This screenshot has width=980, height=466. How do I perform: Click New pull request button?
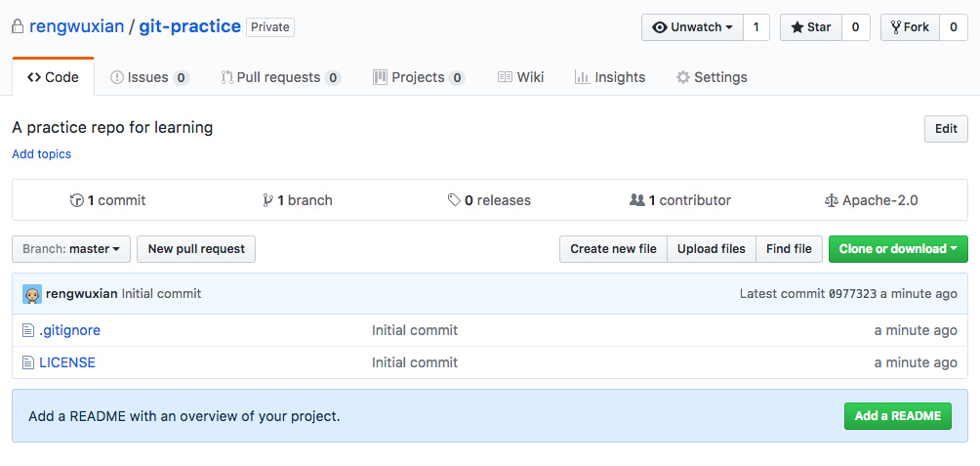point(196,249)
